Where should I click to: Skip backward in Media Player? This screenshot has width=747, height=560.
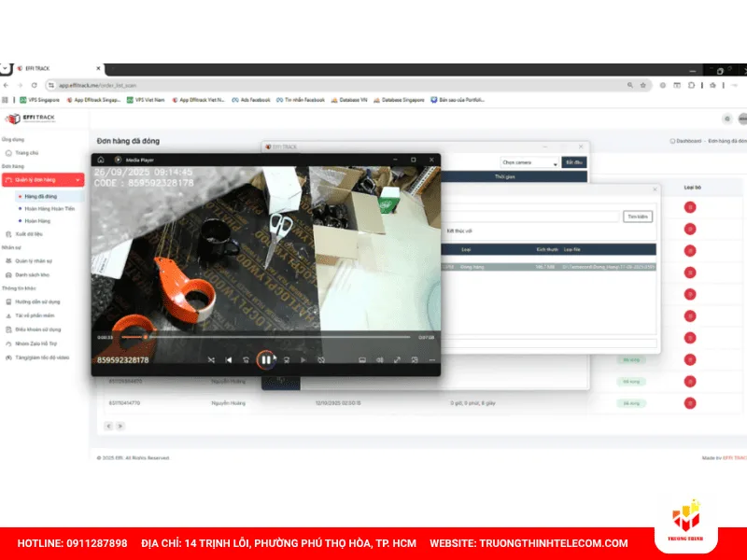(x=246, y=360)
